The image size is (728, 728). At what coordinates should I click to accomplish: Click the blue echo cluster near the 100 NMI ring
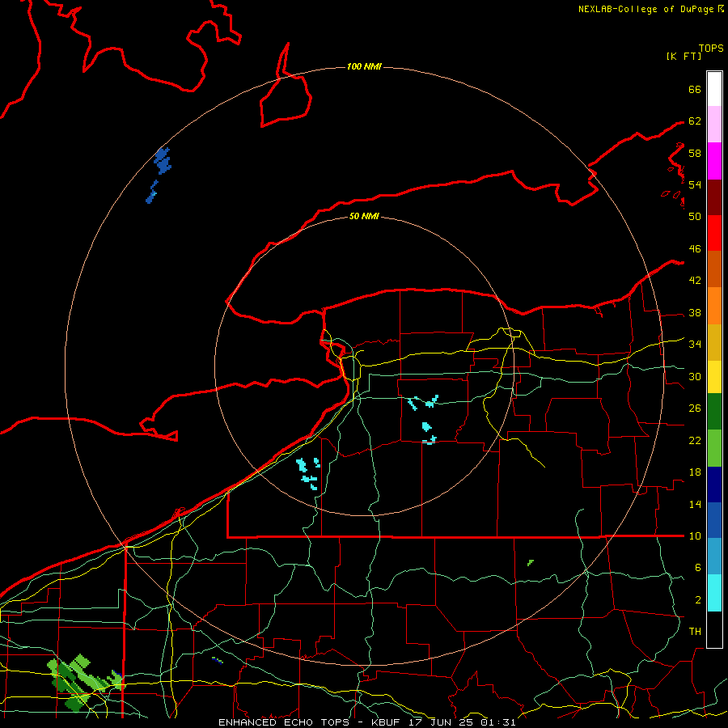pyautogui.click(x=163, y=161)
